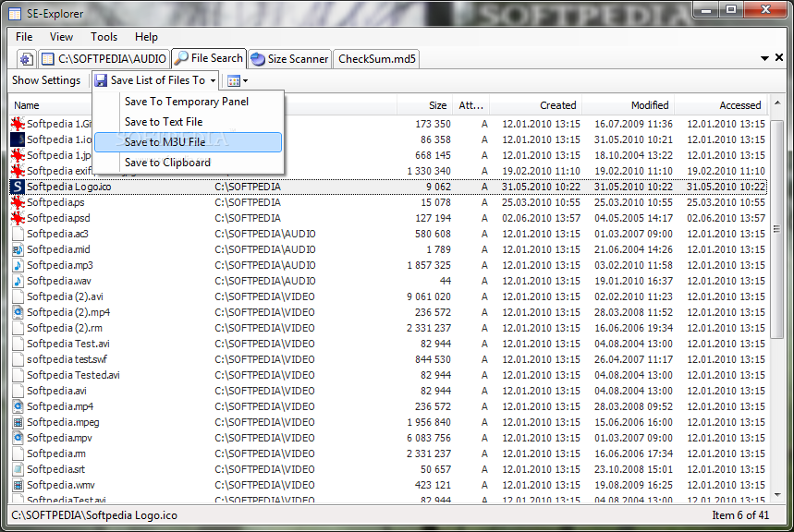Open the tab list dropdown arrow

click(764, 58)
